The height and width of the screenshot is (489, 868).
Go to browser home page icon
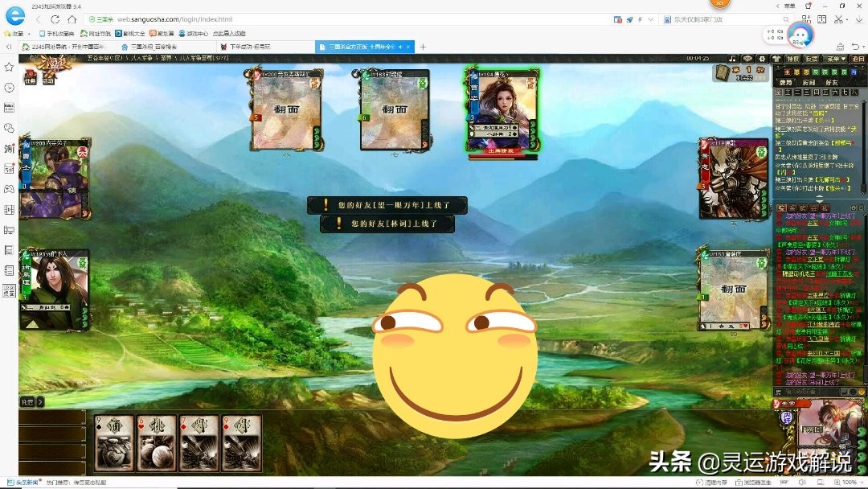(x=72, y=19)
